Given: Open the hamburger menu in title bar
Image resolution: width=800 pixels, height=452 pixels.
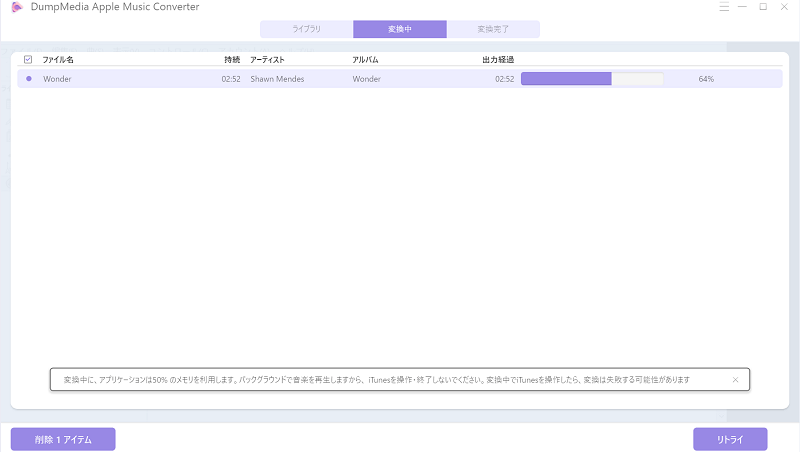Looking at the screenshot, I should tap(724, 7).
